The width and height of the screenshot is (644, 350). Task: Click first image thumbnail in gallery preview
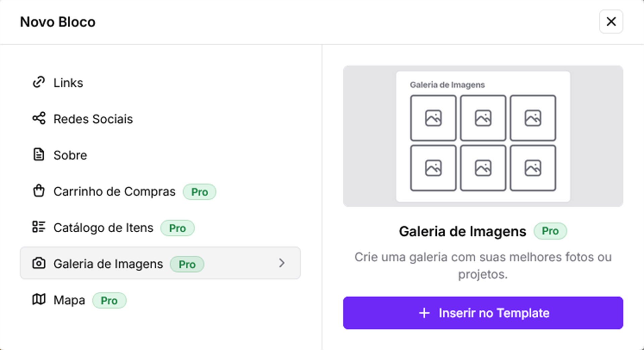(433, 118)
